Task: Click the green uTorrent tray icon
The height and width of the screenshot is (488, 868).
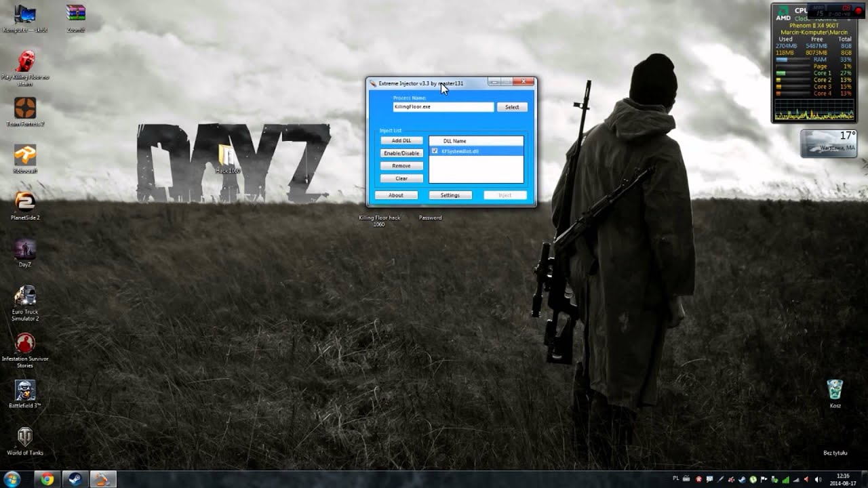Action: (753, 479)
